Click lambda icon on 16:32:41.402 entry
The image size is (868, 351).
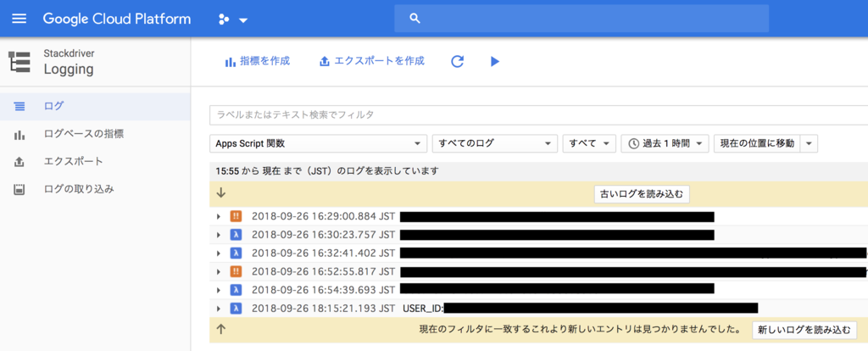(236, 253)
